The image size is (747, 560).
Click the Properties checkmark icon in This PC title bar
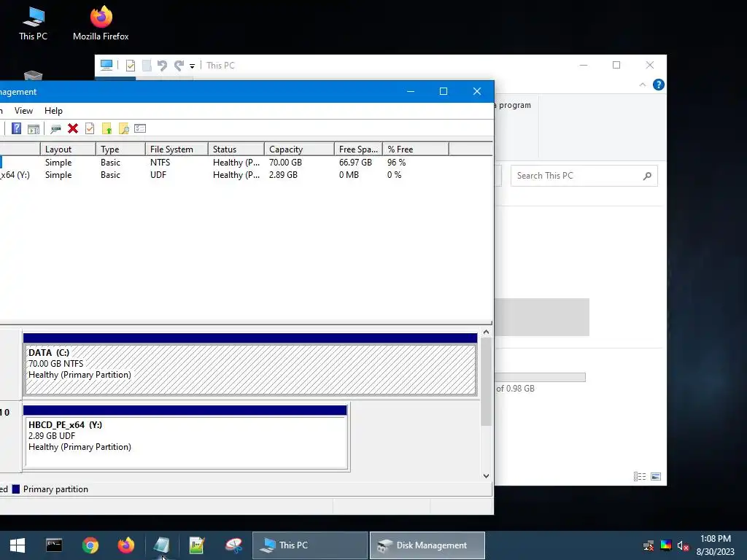pyautogui.click(x=130, y=66)
